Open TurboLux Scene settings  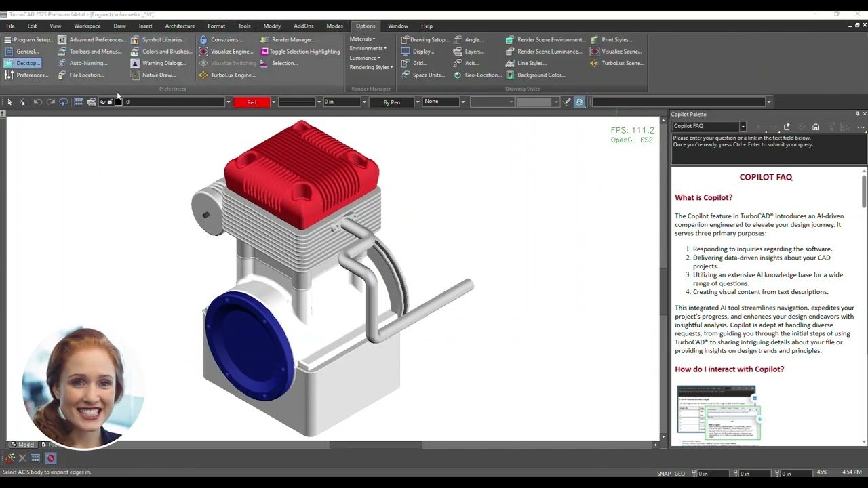tap(617, 63)
